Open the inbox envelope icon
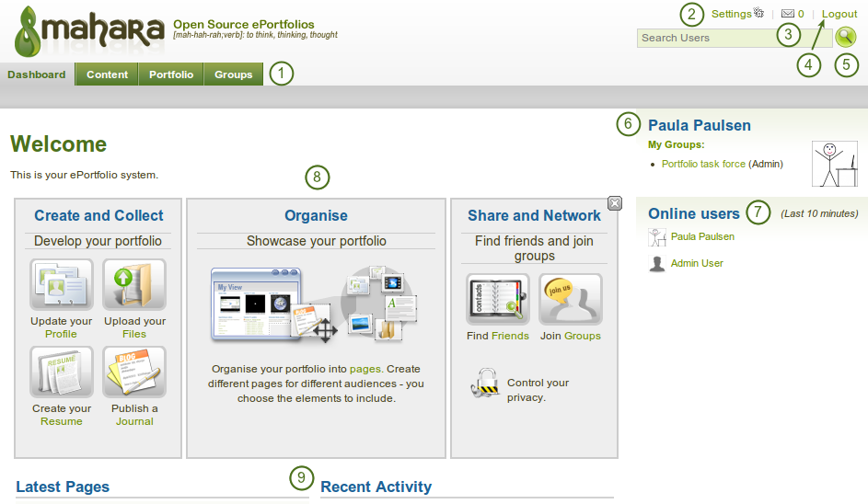 pos(787,14)
